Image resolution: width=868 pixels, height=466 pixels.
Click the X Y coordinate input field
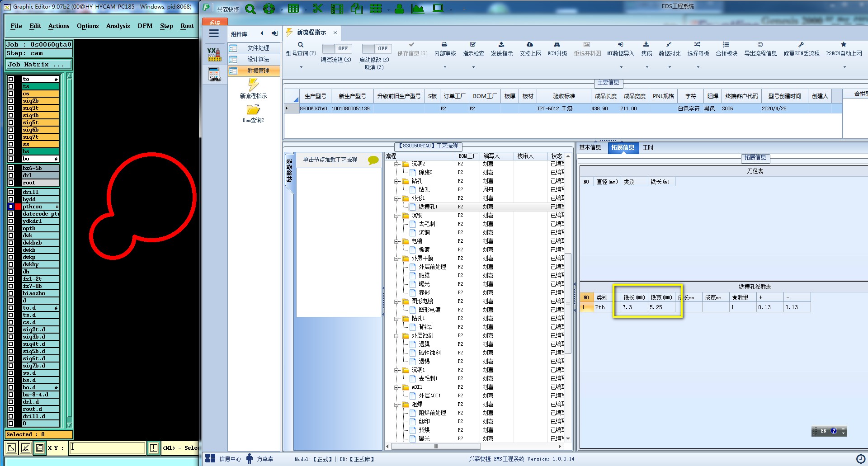108,448
